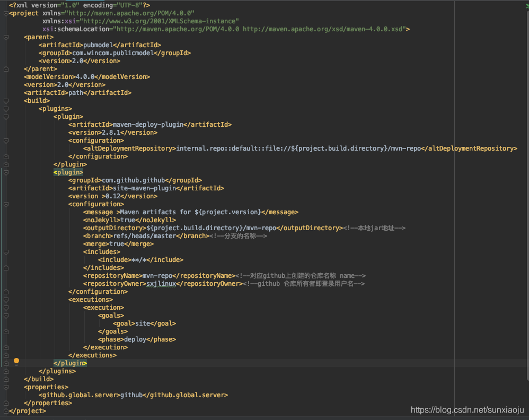The image size is (529, 420).
Task: Click 'refs/heads/master' branch value
Action: click(x=144, y=235)
